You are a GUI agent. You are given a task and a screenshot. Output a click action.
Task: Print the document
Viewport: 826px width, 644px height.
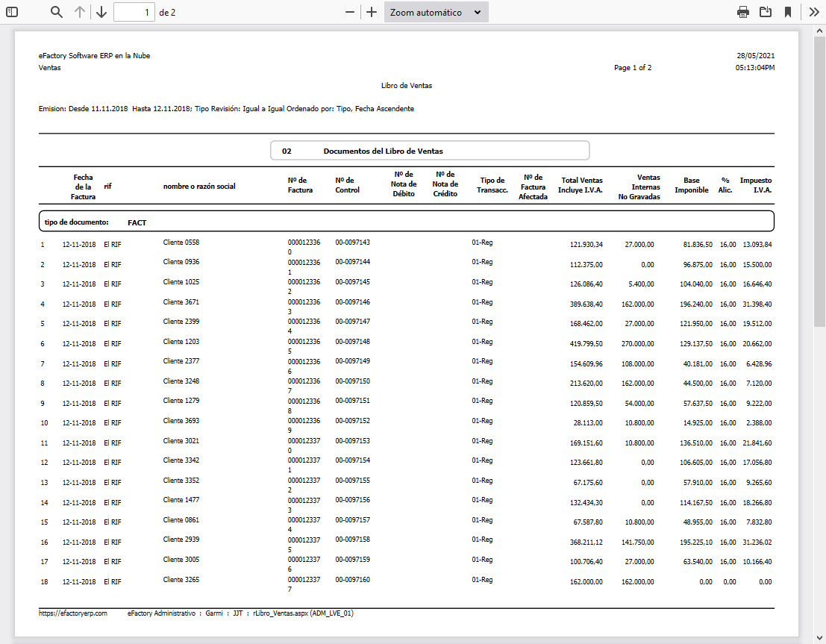[x=743, y=12]
